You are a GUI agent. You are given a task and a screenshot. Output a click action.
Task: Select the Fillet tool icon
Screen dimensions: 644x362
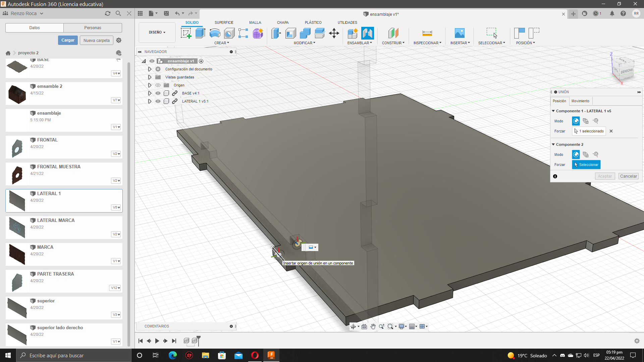click(x=290, y=33)
